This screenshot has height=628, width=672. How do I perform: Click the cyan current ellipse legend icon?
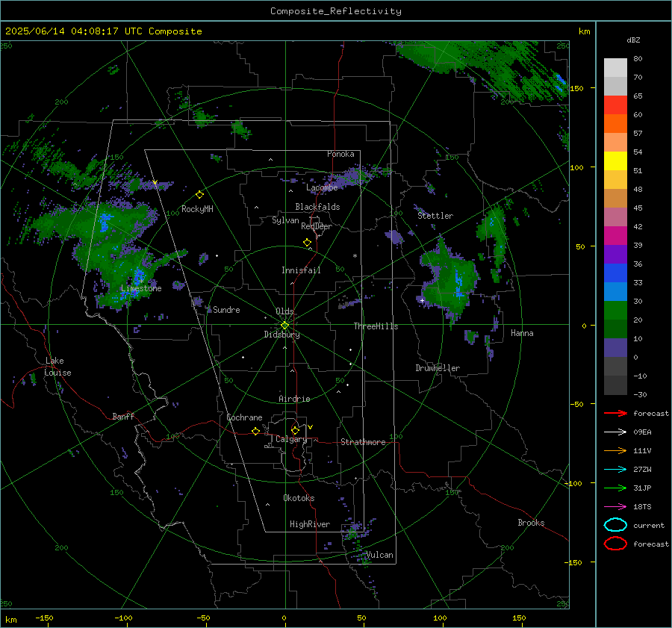(x=615, y=525)
